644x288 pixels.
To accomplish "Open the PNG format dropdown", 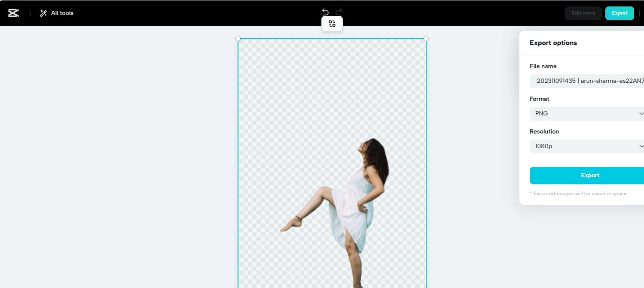I will pyautogui.click(x=587, y=114).
